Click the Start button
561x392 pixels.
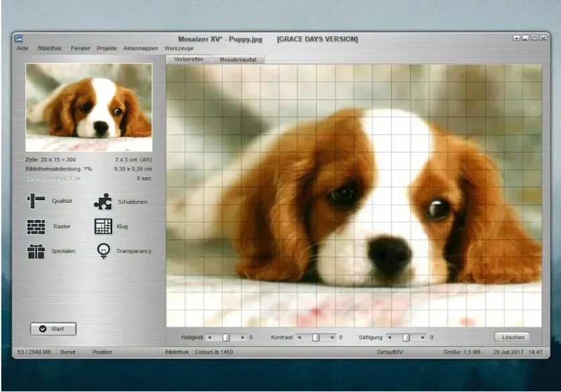click(x=53, y=329)
